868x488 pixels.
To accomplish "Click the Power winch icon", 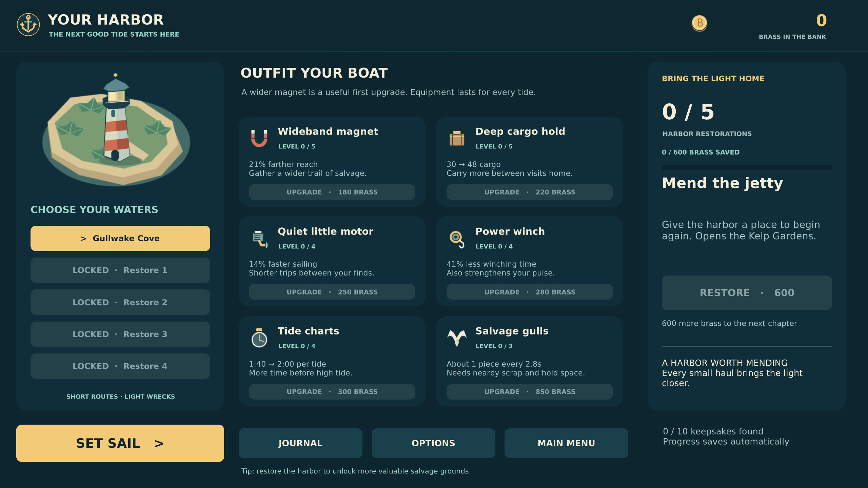I will coord(457,239).
